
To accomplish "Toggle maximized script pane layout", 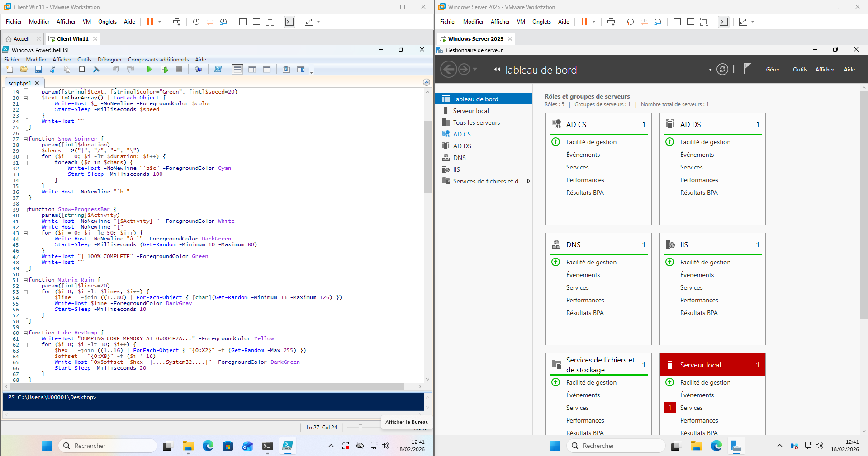I will tap(267, 69).
